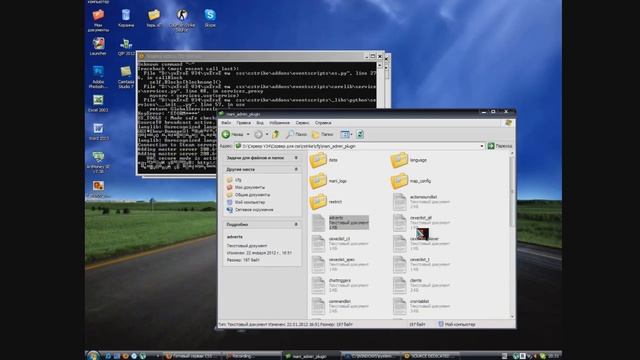Open the 'Мои документы' desktop icon
Image resolution: width=640 pixels, height=360 pixels.
coord(98,20)
